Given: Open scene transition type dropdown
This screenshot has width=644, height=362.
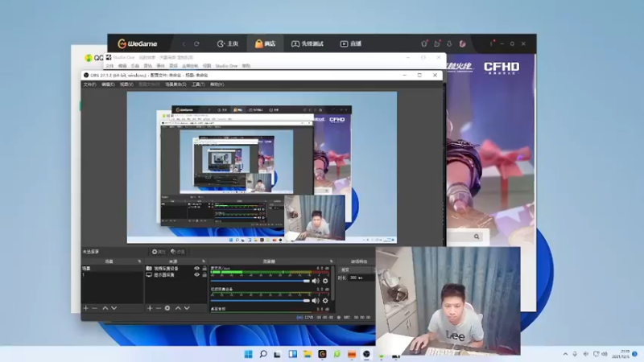Looking at the screenshot, I should [x=357, y=269].
